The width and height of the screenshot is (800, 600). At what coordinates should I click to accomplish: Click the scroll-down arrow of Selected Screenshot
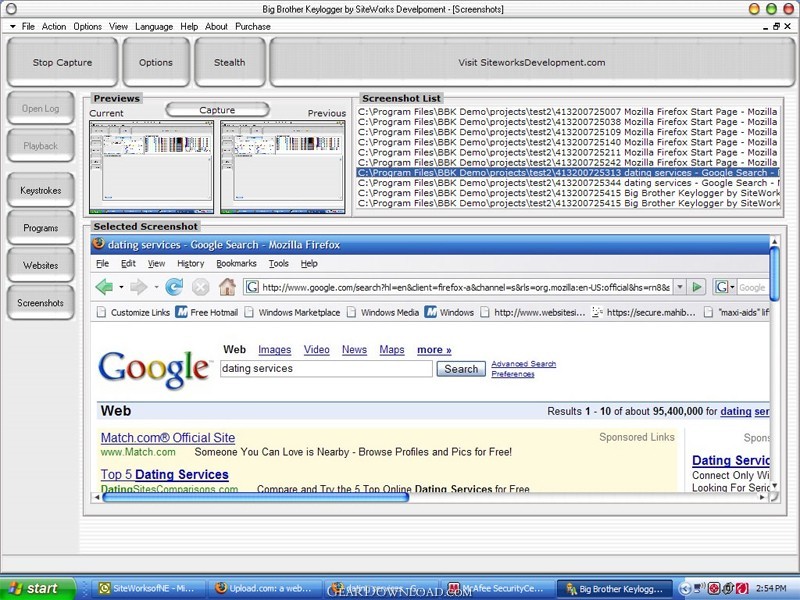(x=774, y=486)
